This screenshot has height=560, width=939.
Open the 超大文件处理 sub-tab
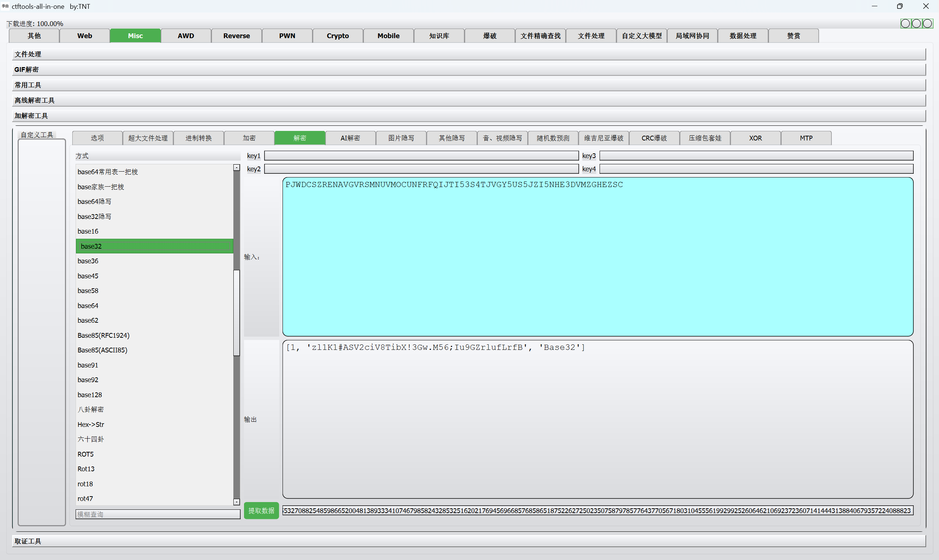pos(148,138)
